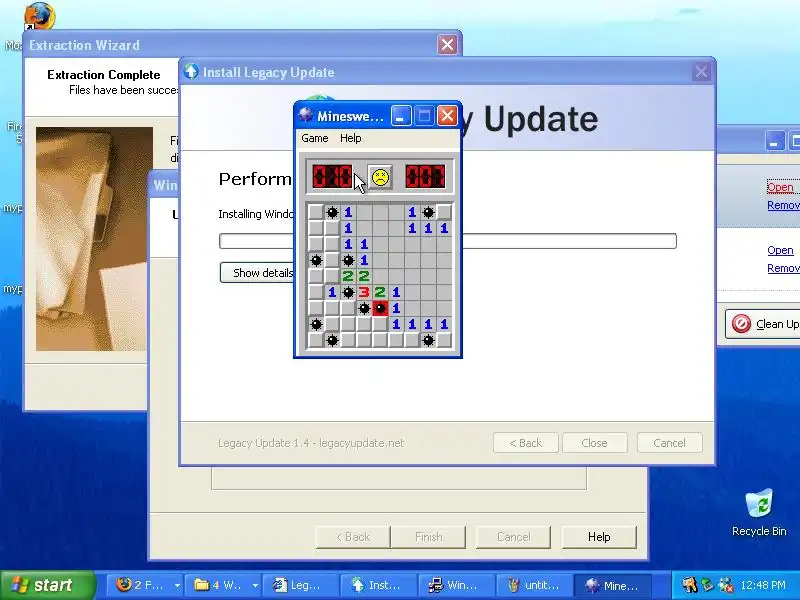Open the Game menu in Minesweeper
Viewport: 800px width, 600px height.
314,138
